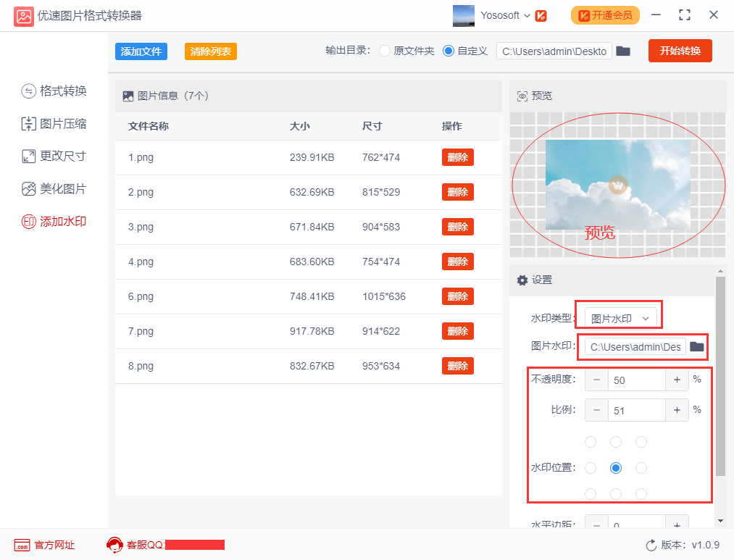Click the refresh icon beside version v1.0.9
Screen dimensions: 734x560
pos(653,546)
